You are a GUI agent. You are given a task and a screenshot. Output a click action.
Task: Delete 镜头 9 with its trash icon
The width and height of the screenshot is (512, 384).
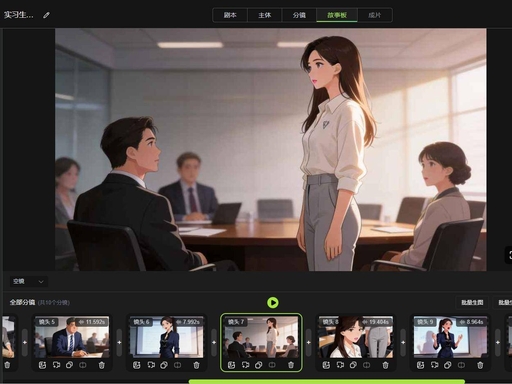click(480, 365)
